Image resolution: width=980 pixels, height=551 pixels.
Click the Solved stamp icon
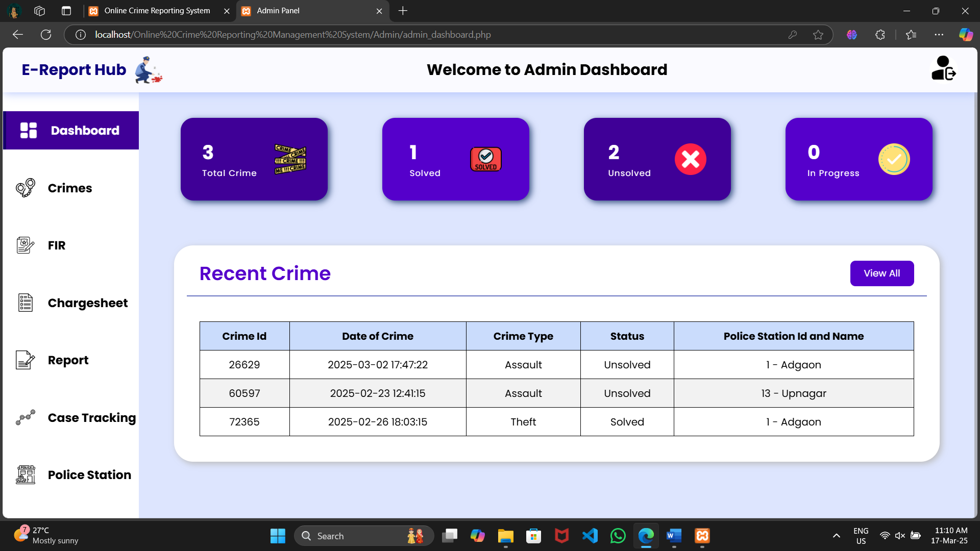(485, 159)
